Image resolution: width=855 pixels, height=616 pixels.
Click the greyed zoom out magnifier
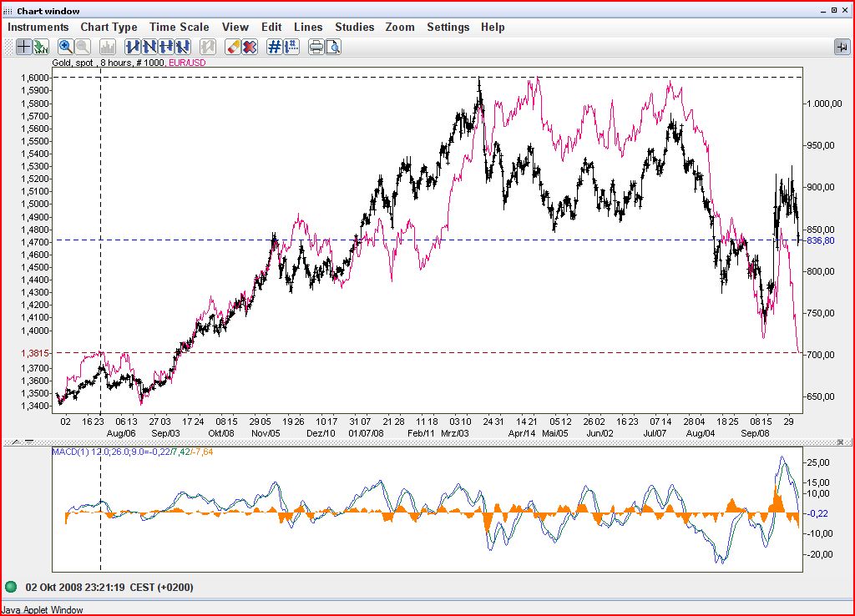[x=83, y=47]
